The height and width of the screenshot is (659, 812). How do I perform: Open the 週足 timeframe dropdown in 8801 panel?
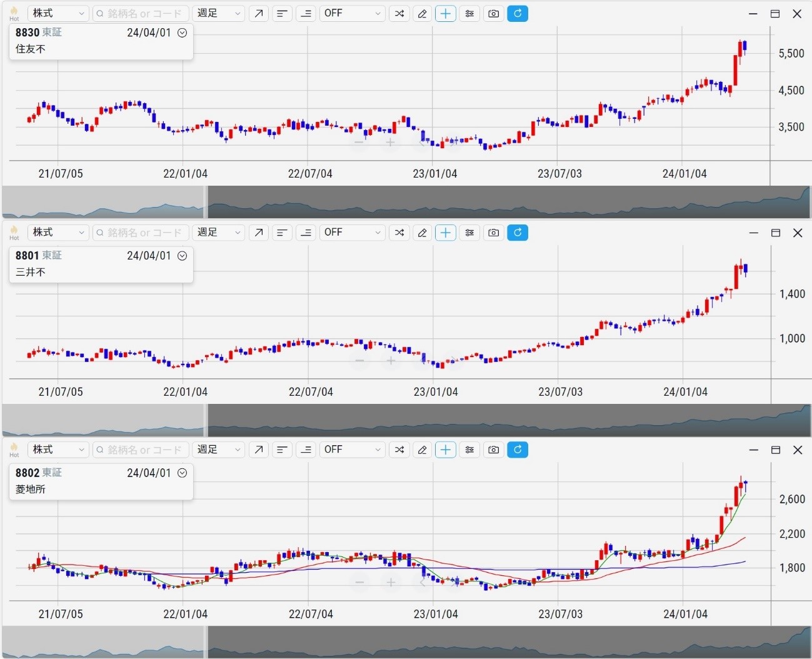(218, 233)
